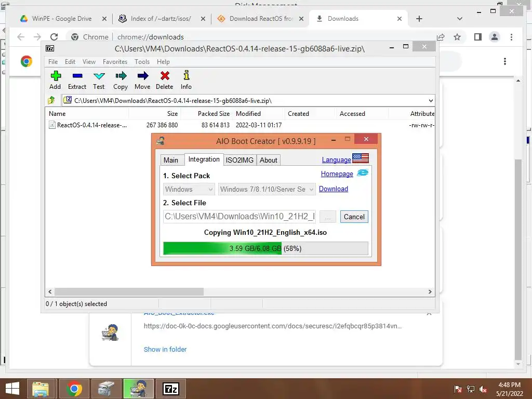The height and width of the screenshot is (399, 532).
Task: Click the browse ellipsis button for file
Action: [328, 217]
